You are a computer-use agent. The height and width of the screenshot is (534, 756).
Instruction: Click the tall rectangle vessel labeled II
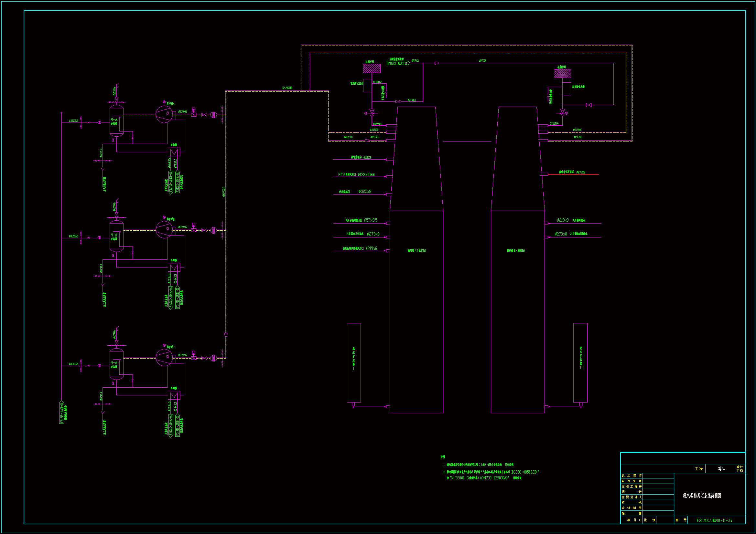pos(580,362)
